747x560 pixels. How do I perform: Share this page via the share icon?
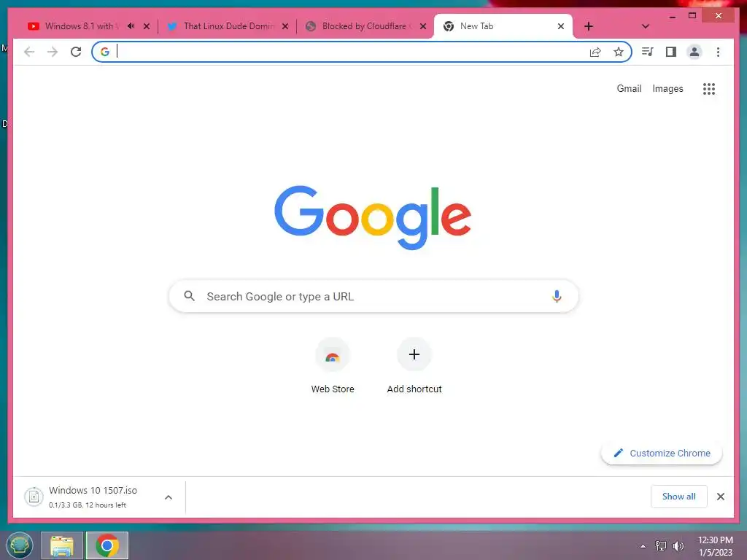pos(595,52)
